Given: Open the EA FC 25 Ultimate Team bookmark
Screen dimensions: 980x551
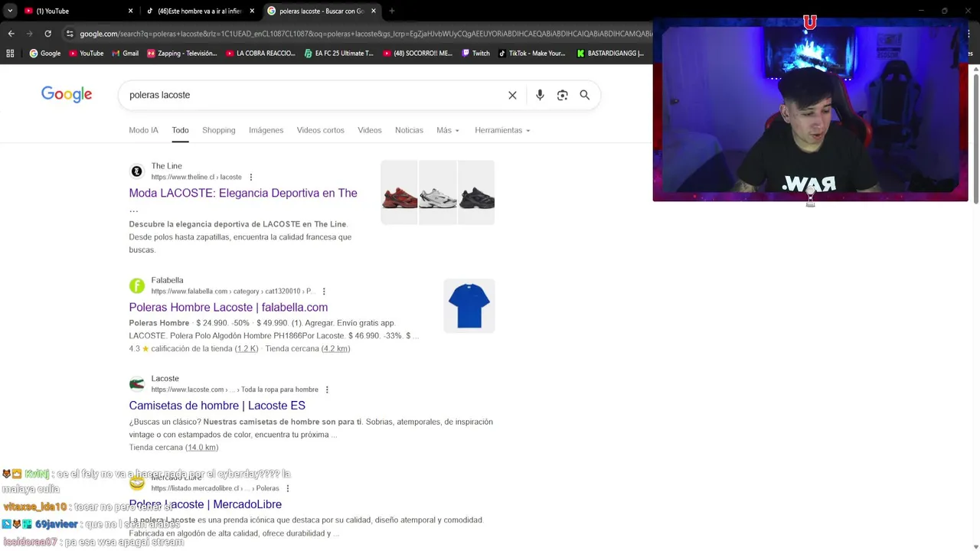Looking at the screenshot, I should tap(339, 54).
